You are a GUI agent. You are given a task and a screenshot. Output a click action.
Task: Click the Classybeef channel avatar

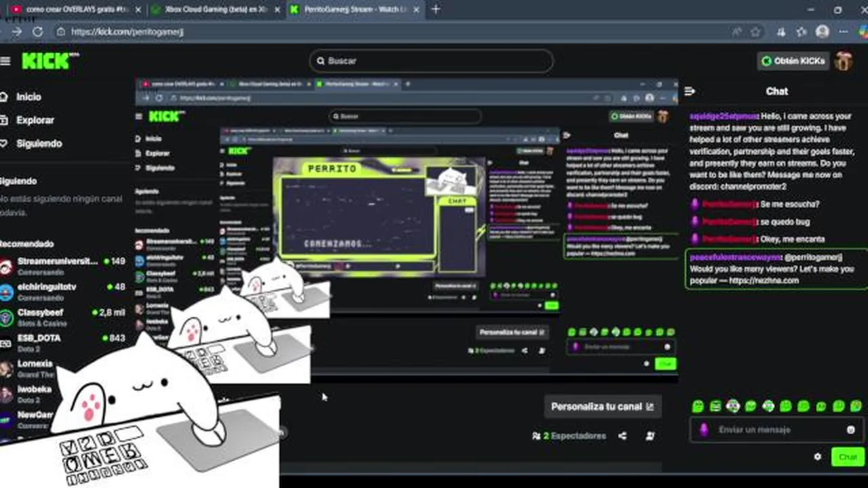(x=6, y=317)
